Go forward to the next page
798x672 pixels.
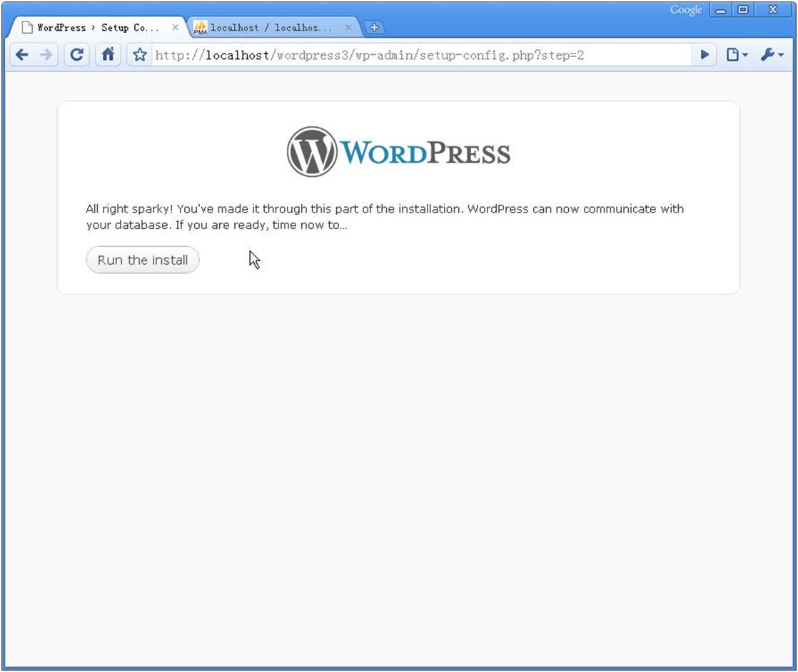[46, 54]
